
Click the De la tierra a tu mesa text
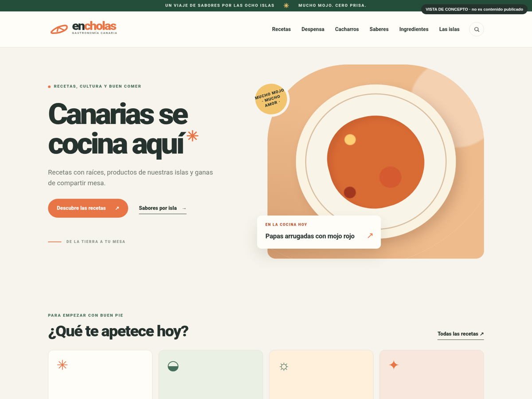pyautogui.click(x=96, y=242)
